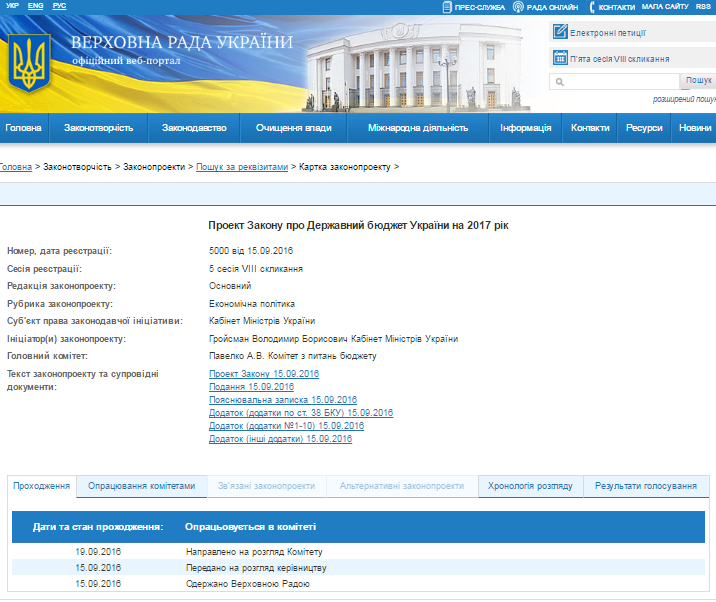The width and height of the screenshot is (716, 602).
Task: Open Головна main menu item
Action: (x=23, y=128)
